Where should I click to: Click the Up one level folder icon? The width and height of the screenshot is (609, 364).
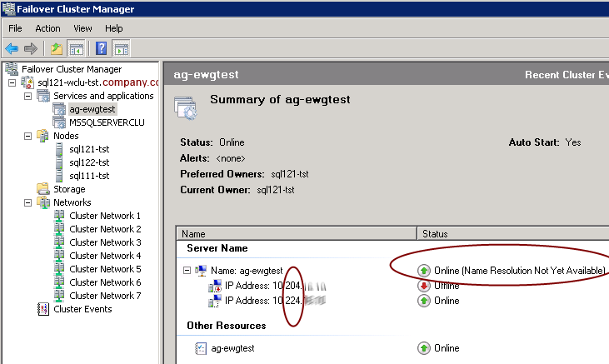point(57,49)
